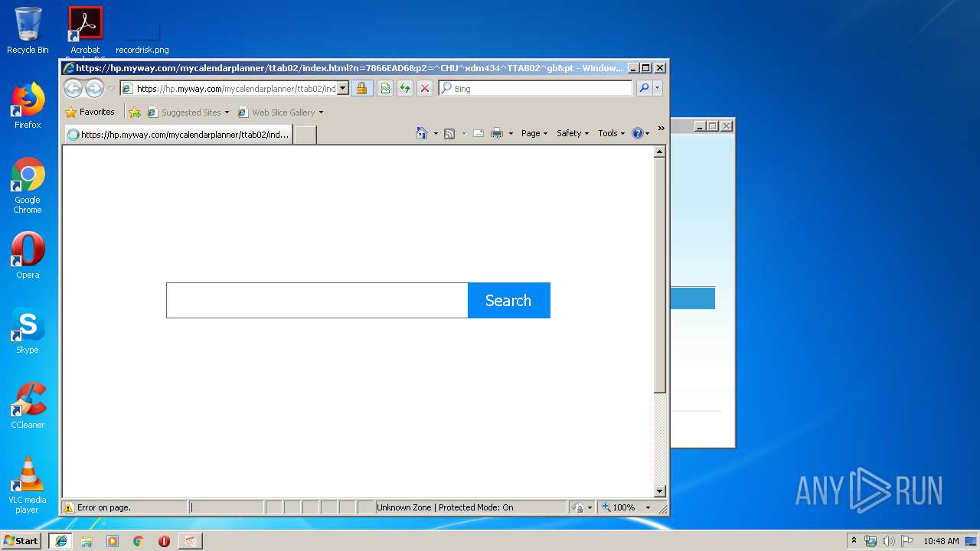Open the Skype desktop shortcut
The height and width of the screenshot is (551, 980).
click(28, 331)
